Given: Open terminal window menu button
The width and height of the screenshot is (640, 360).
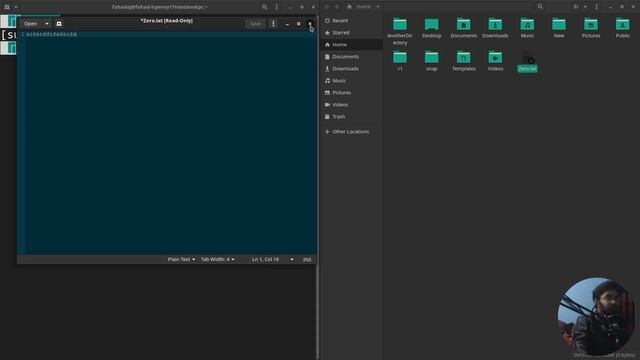Looking at the screenshot, I should 276,7.
